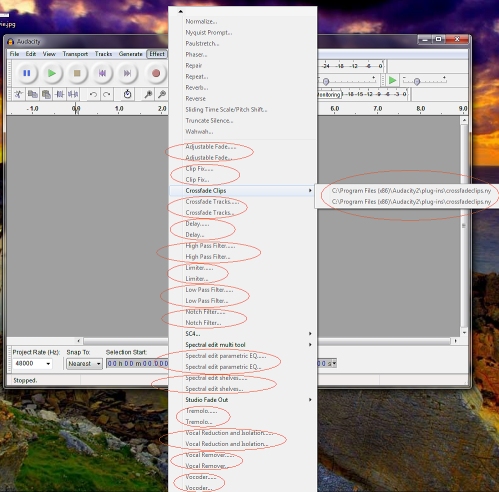Click the volume slider handle beside the meter
The height and width of the screenshot is (492, 499).
[326, 81]
